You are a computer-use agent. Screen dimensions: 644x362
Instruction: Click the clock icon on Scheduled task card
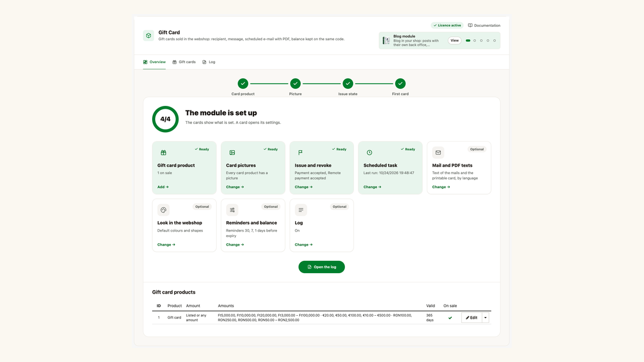pos(369,153)
